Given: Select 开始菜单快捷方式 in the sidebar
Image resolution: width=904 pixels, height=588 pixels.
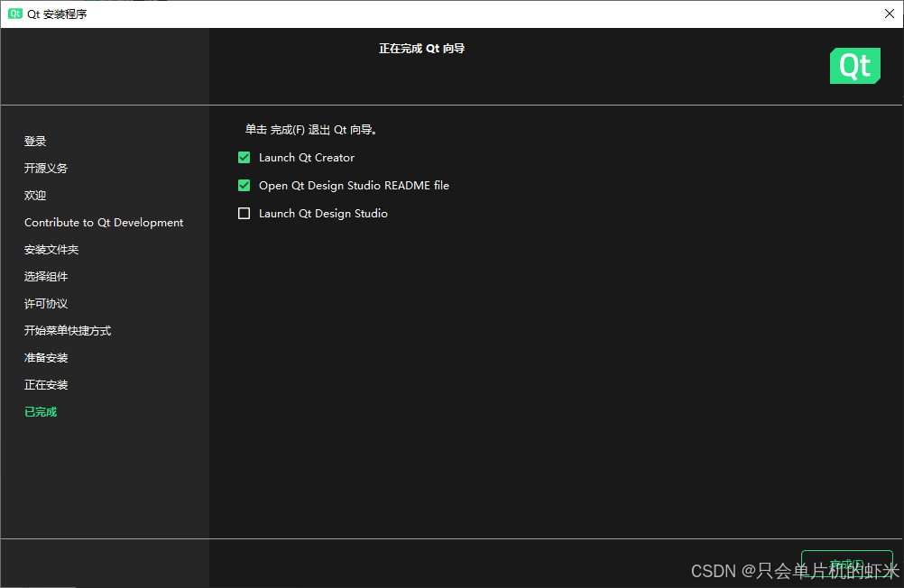Looking at the screenshot, I should (67, 330).
